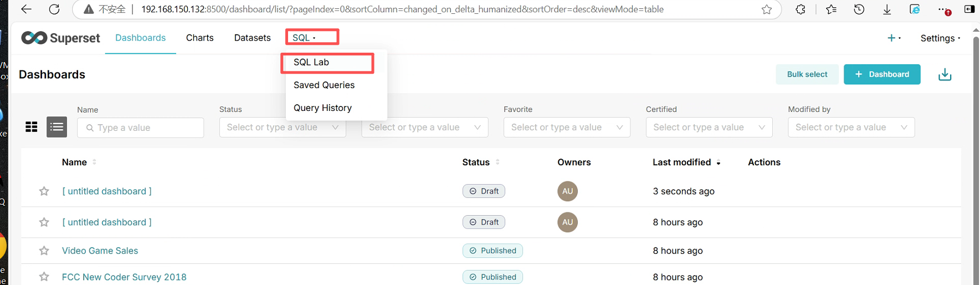Favorite the first untitled dashboard
The height and width of the screenshot is (285, 980).
(44, 191)
